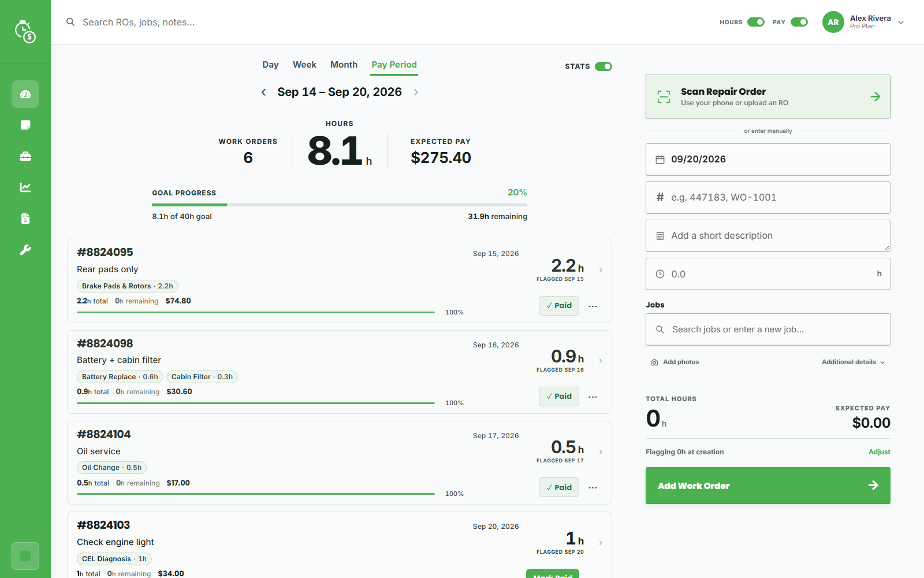Open the wrench settings sidebar icon
The width and height of the screenshot is (924, 578).
(x=25, y=250)
